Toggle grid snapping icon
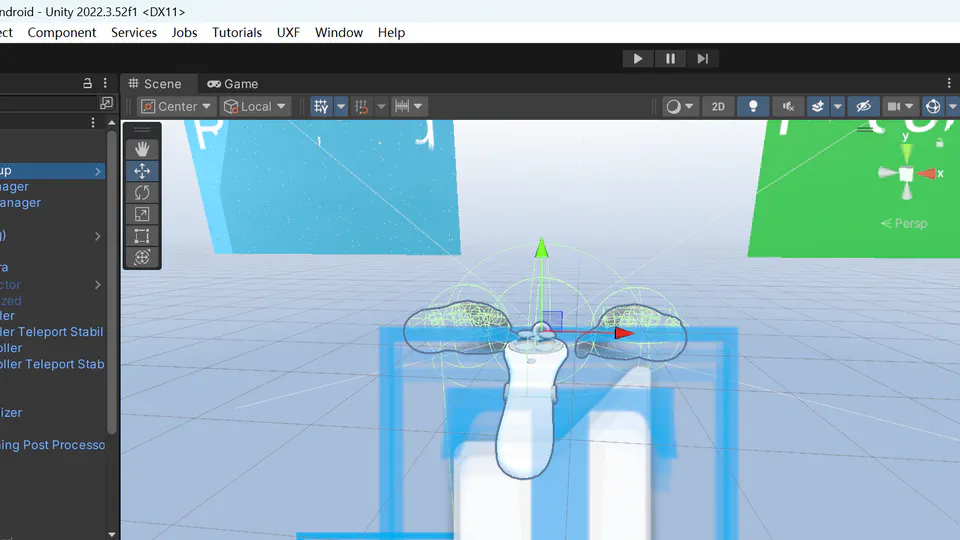The width and height of the screenshot is (960, 540). [361, 107]
